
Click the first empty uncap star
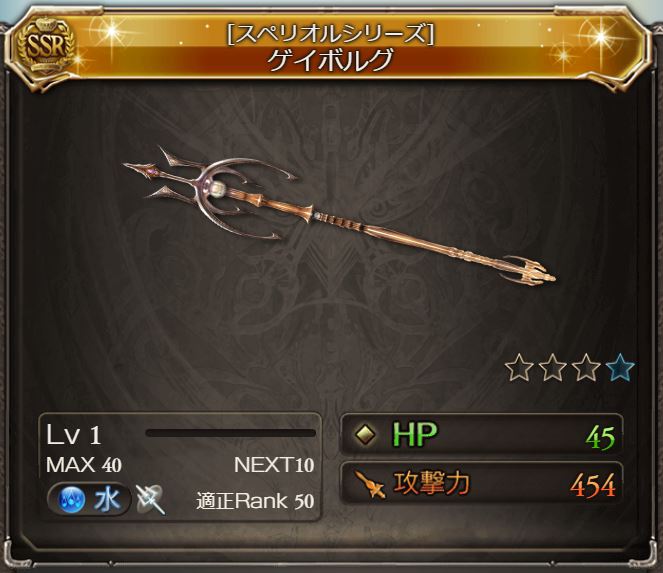(519, 367)
